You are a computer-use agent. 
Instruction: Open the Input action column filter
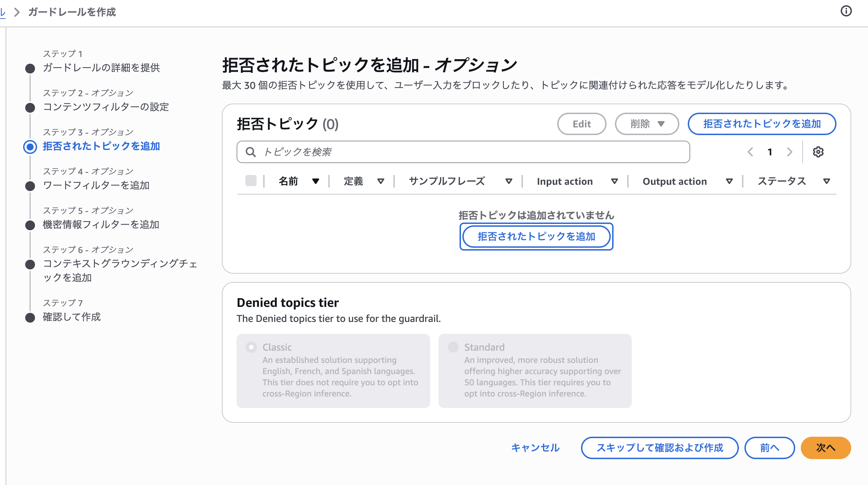click(x=615, y=181)
